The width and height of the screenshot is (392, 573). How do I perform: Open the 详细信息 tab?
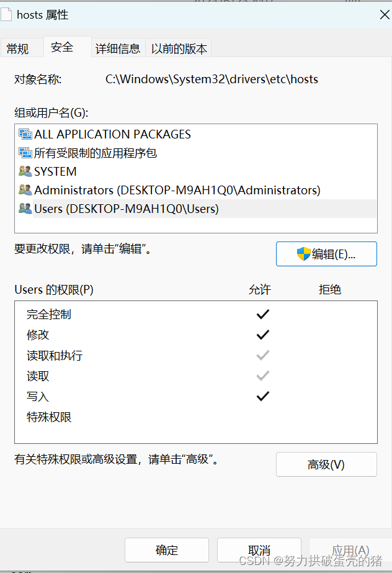(x=118, y=48)
